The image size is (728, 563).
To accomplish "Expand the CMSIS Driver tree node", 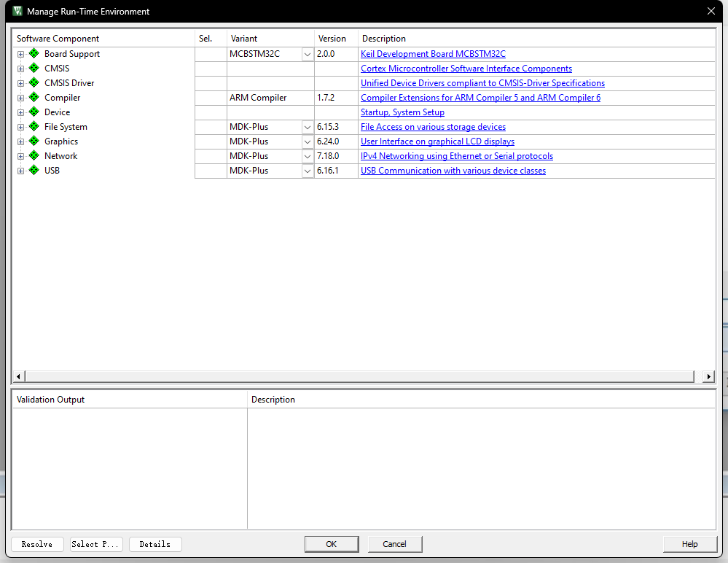I will [x=20, y=84].
